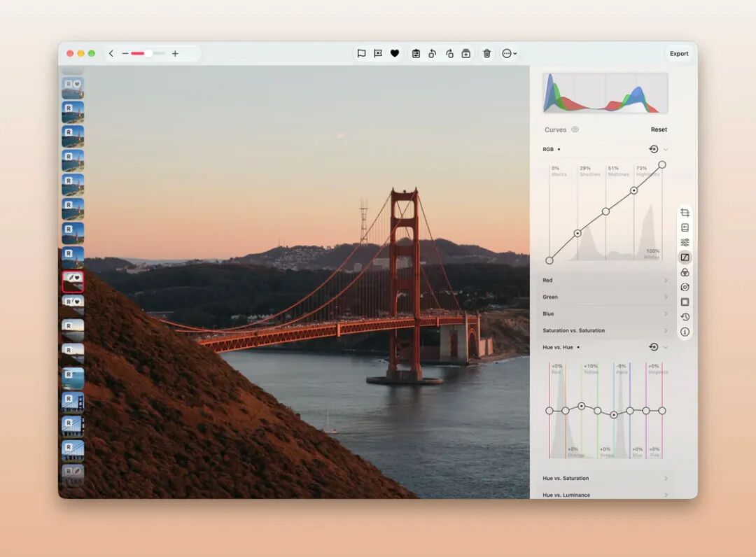Expand the Hue vs. Luminance section
The height and width of the screenshot is (557, 756).
point(605,495)
